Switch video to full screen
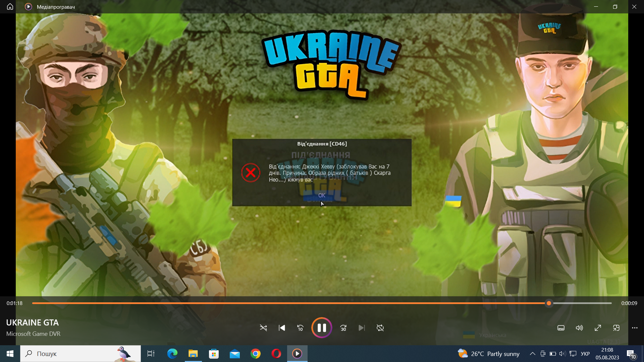Screen dimensions: 644x362 point(598,328)
